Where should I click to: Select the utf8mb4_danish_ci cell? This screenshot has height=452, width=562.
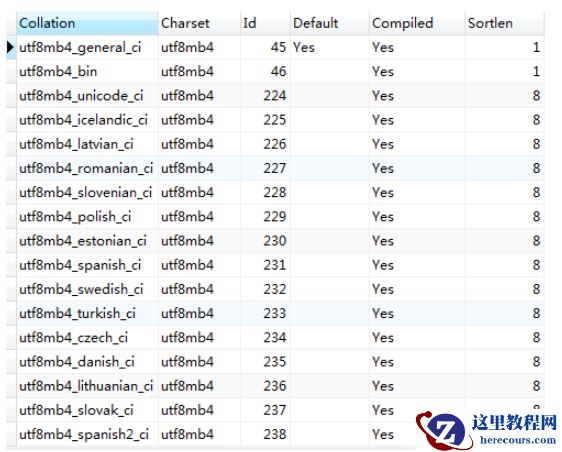tap(87, 362)
